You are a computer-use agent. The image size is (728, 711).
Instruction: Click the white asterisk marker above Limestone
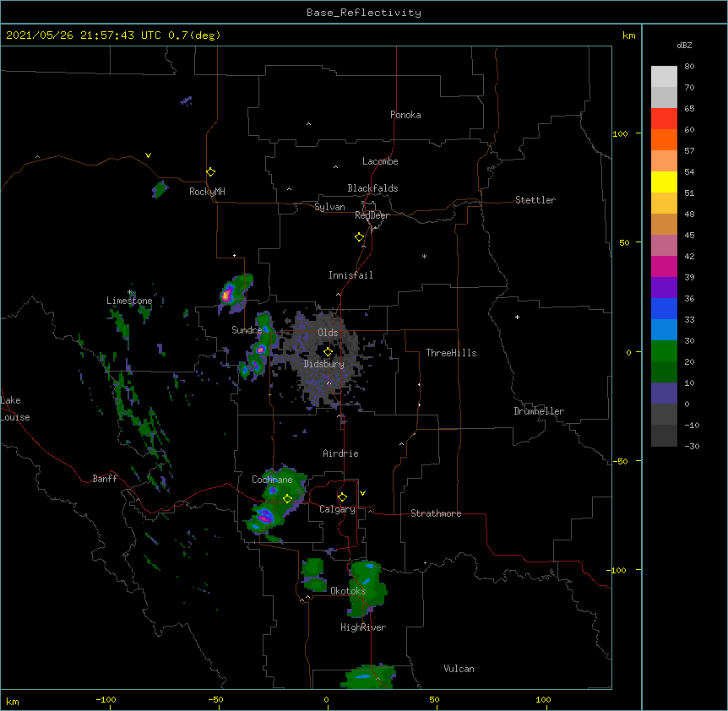point(130,292)
